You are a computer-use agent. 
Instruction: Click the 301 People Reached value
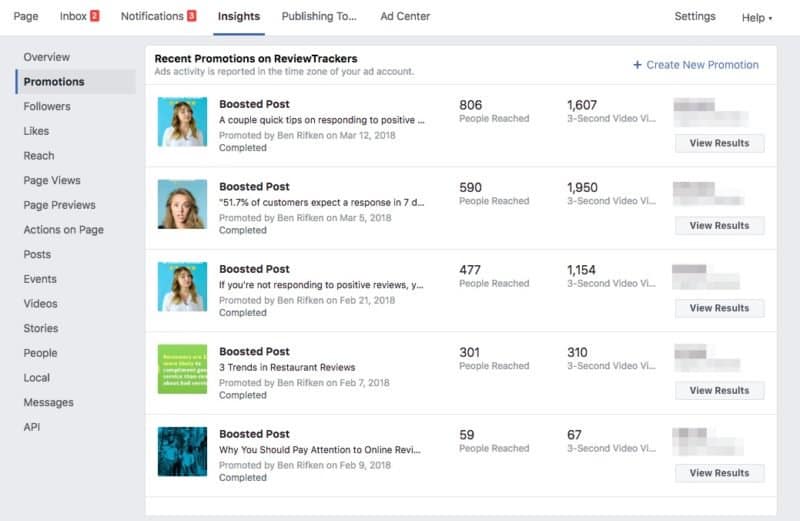pyautogui.click(x=469, y=353)
